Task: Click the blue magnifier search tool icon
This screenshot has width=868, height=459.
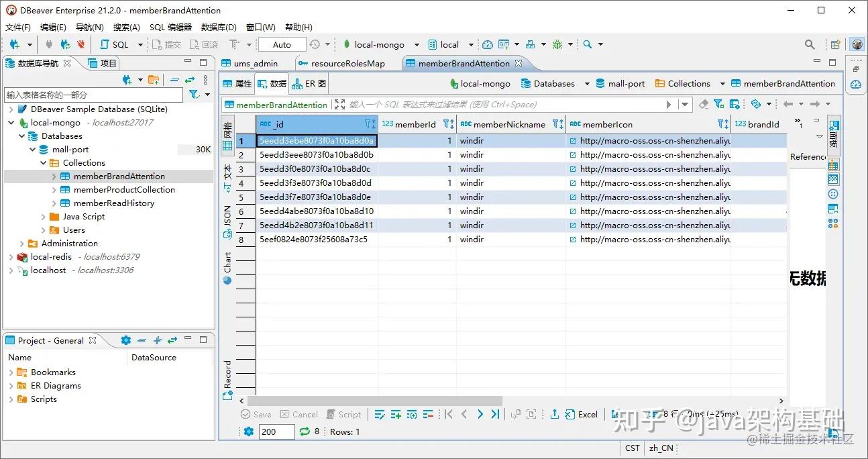Action: point(588,44)
